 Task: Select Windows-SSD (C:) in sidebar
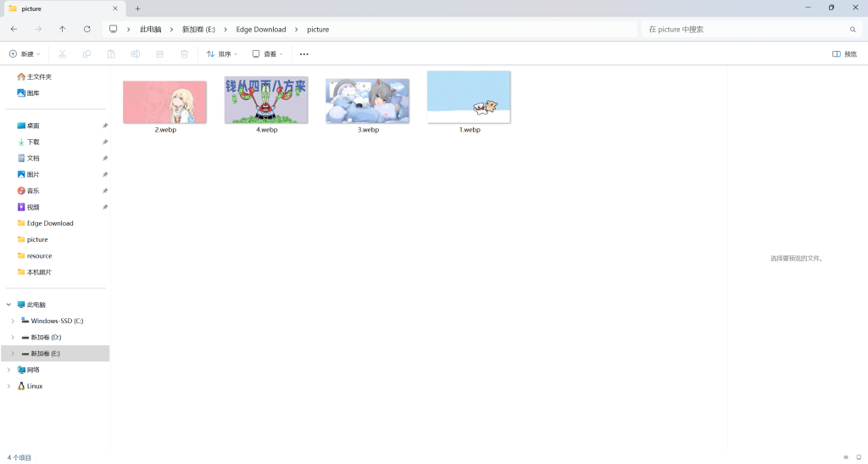(52, 321)
